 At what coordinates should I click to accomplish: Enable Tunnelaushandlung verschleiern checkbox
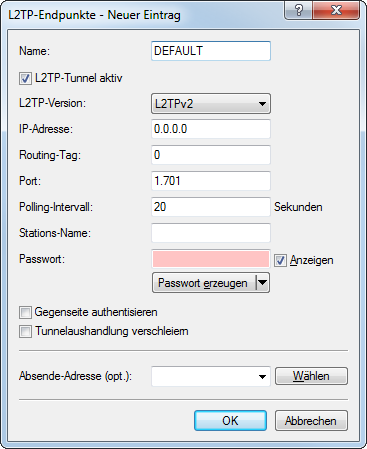[25, 332]
